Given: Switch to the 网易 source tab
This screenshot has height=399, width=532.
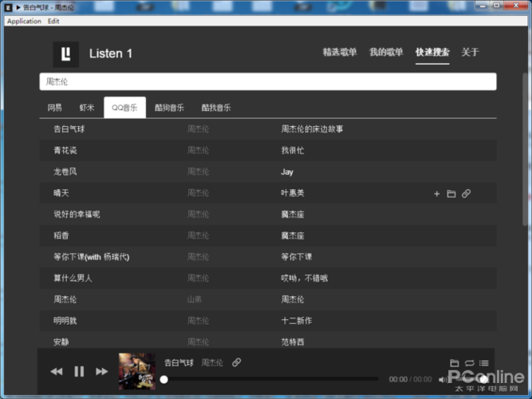Looking at the screenshot, I should click(54, 108).
